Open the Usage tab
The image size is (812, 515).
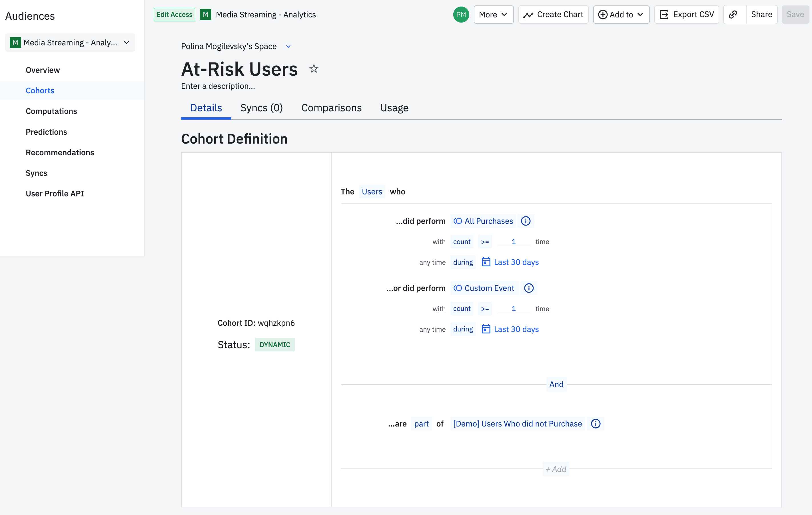(x=394, y=108)
